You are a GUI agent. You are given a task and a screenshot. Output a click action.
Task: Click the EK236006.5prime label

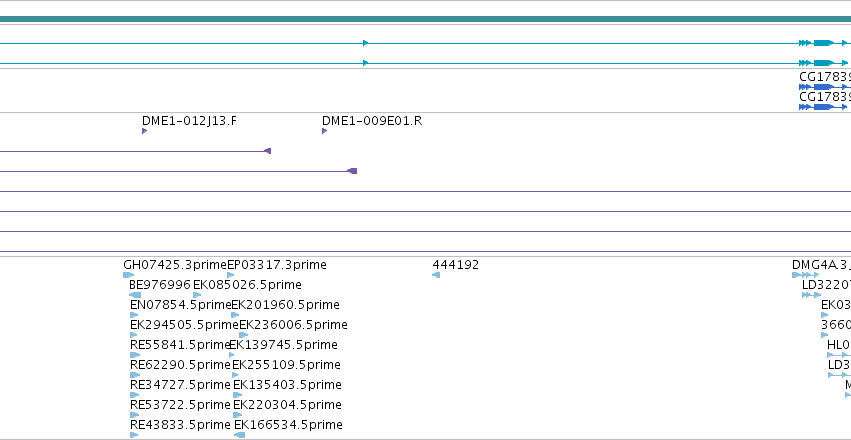point(294,325)
